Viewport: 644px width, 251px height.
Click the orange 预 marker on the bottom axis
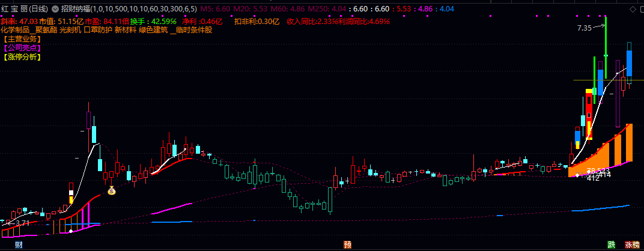point(347,245)
